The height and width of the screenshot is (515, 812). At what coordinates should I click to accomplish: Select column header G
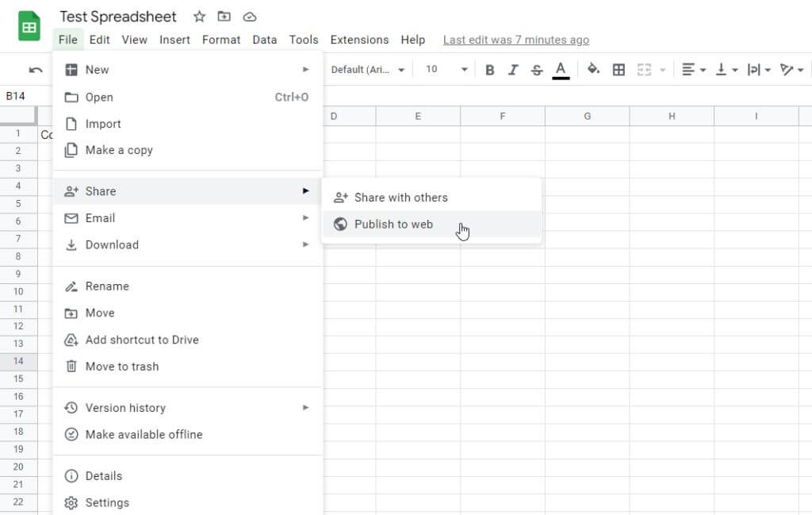pyautogui.click(x=588, y=116)
